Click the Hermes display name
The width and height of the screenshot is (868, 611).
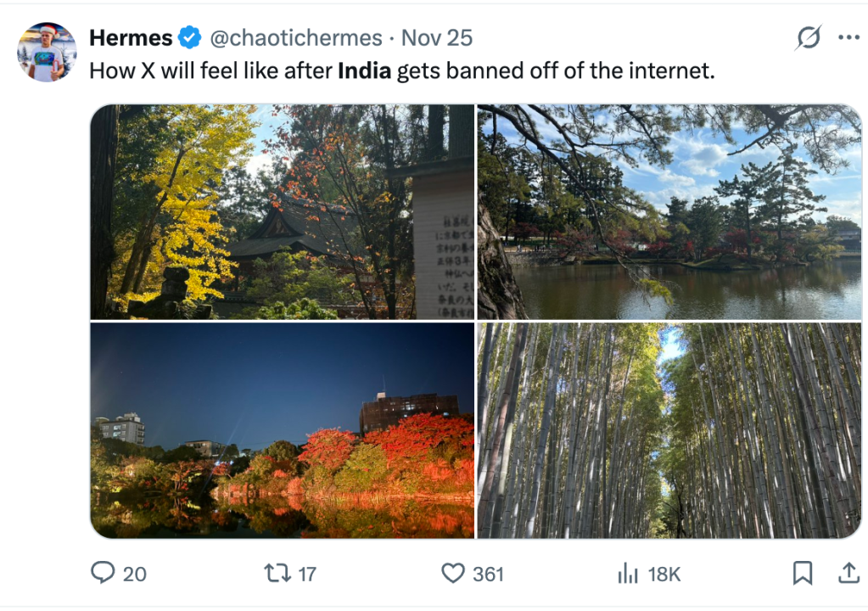click(131, 38)
